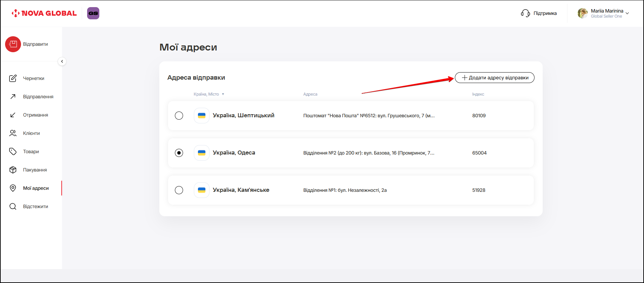Click the magnifier Відстежити icon
Image resolution: width=644 pixels, height=283 pixels.
(x=13, y=206)
